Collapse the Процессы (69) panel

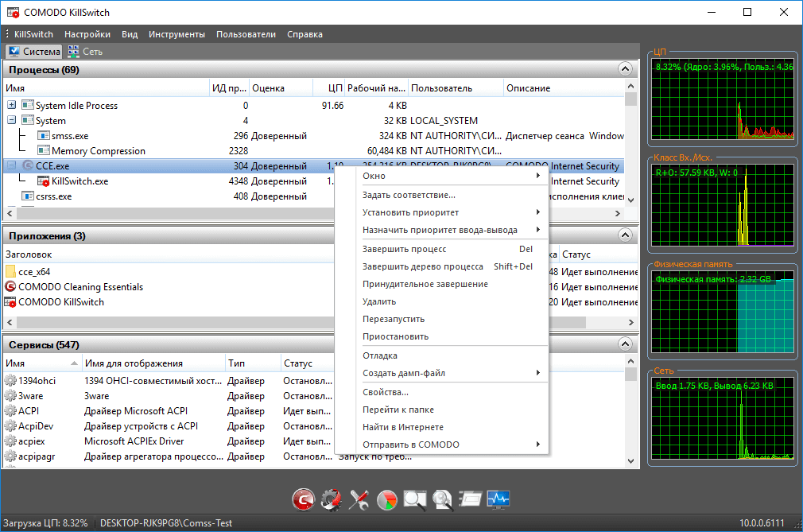coord(624,69)
